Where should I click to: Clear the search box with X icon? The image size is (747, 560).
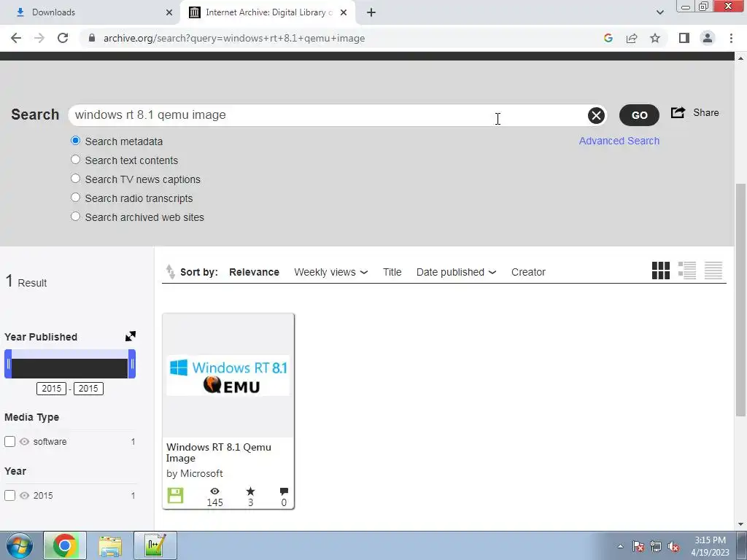click(596, 115)
